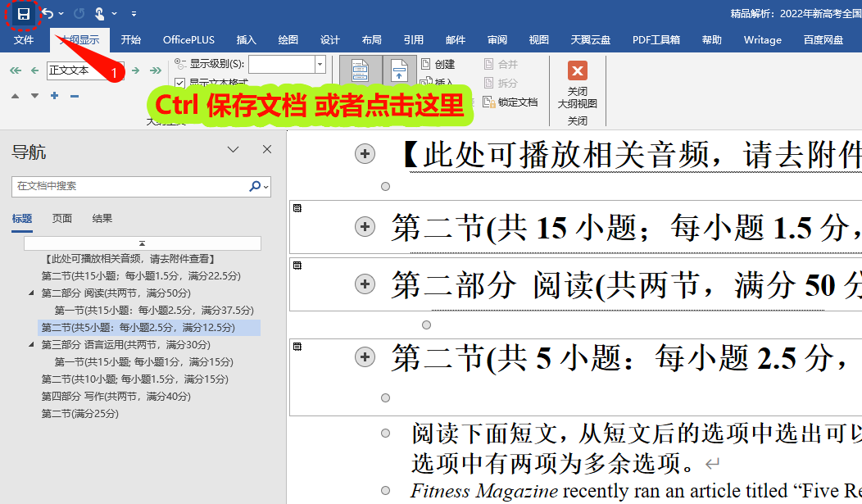
Task: Open the navigation pane options chevron
Action: 233,149
